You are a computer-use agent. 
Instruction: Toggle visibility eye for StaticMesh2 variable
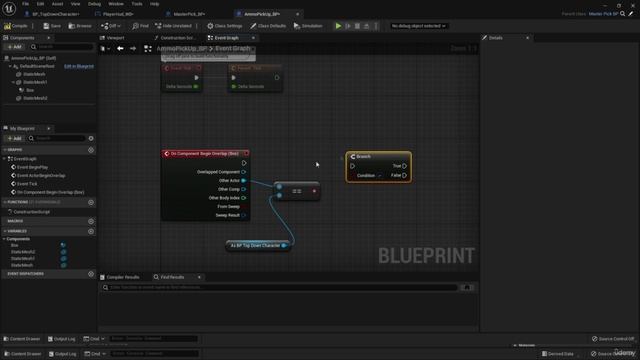coord(63,252)
